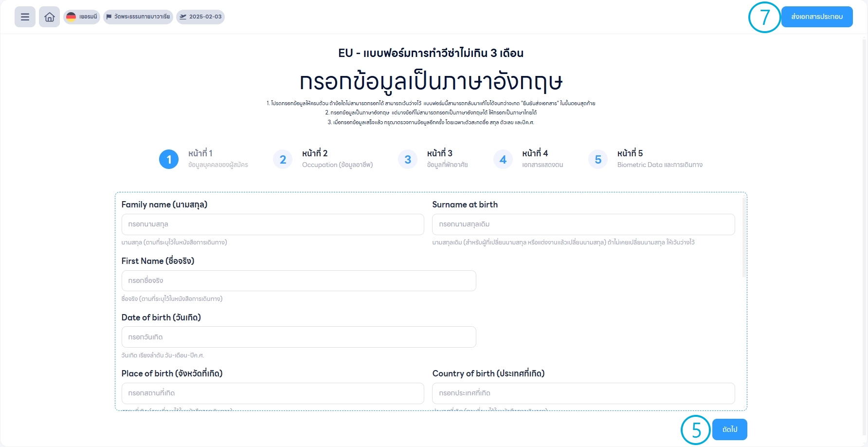Open the หน้าที่ 5 Biometric Data tab label
Image resolution: width=868 pixels, height=447 pixels.
tap(659, 159)
